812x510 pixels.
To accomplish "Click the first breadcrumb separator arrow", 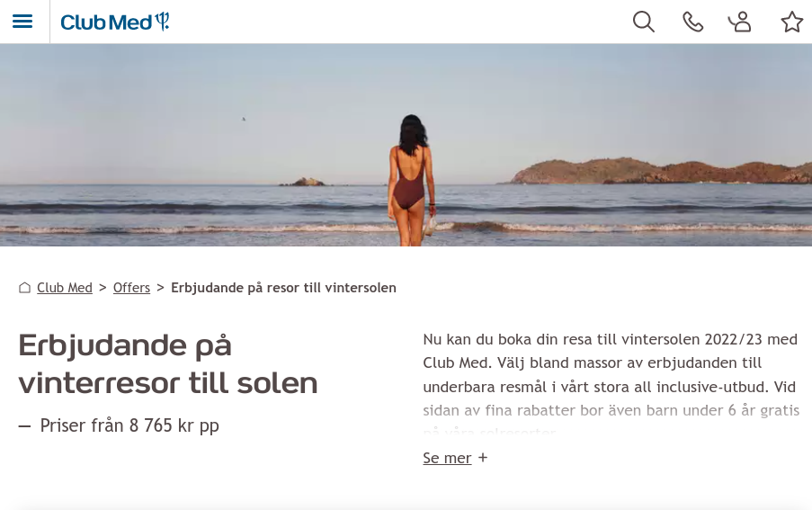I will click(103, 287).
